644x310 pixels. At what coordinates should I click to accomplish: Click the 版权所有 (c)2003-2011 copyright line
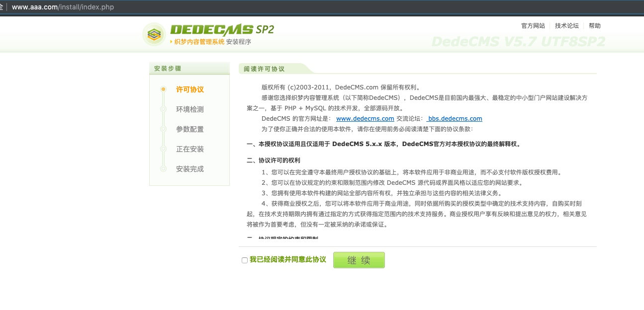341,87
